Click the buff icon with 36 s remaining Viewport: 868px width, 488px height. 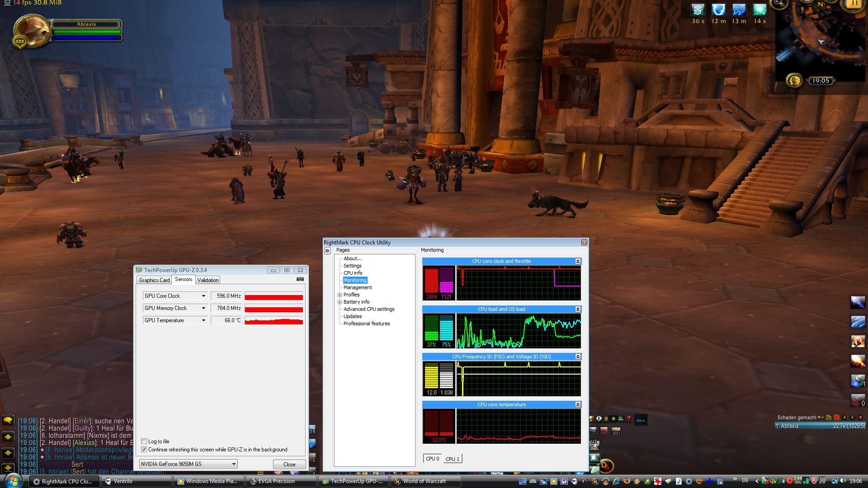click(698, 10)
